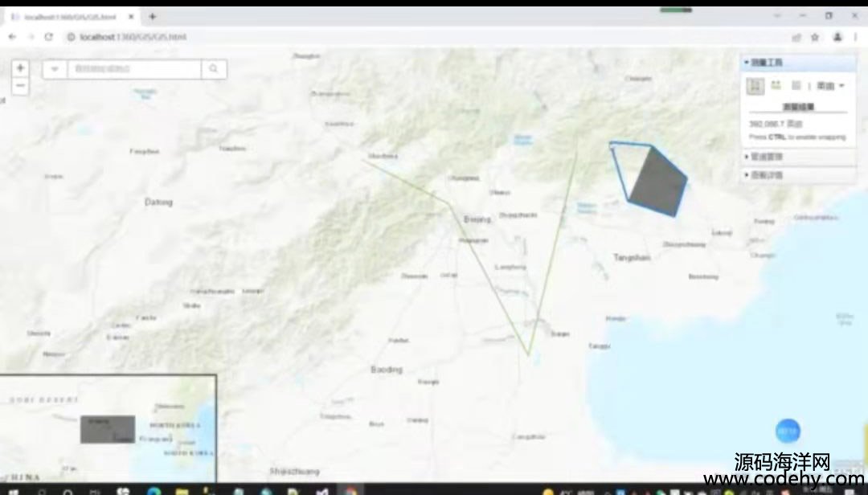This screenshot has width=868, height=495.
Task: Bookmark this page with star icon
Action: point(815,37)
